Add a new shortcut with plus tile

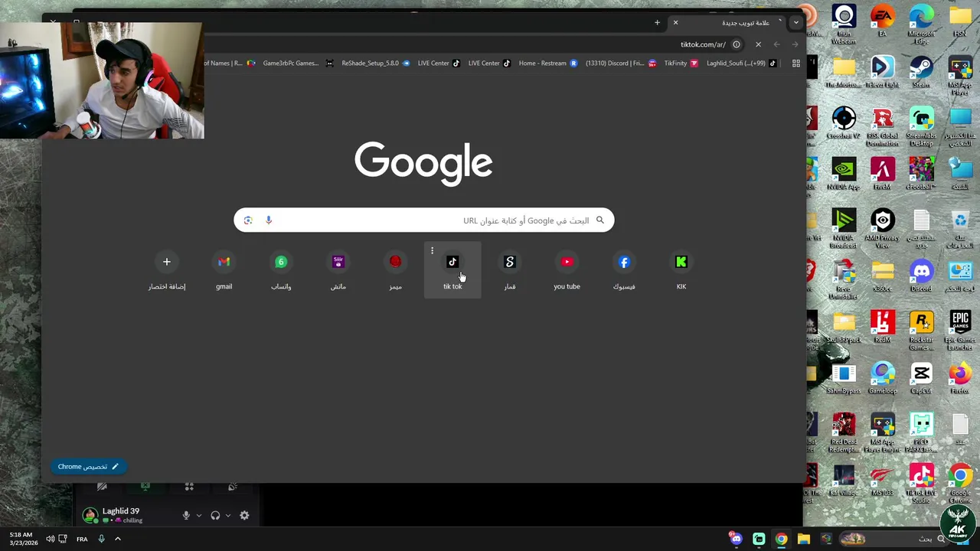(167, 270)
